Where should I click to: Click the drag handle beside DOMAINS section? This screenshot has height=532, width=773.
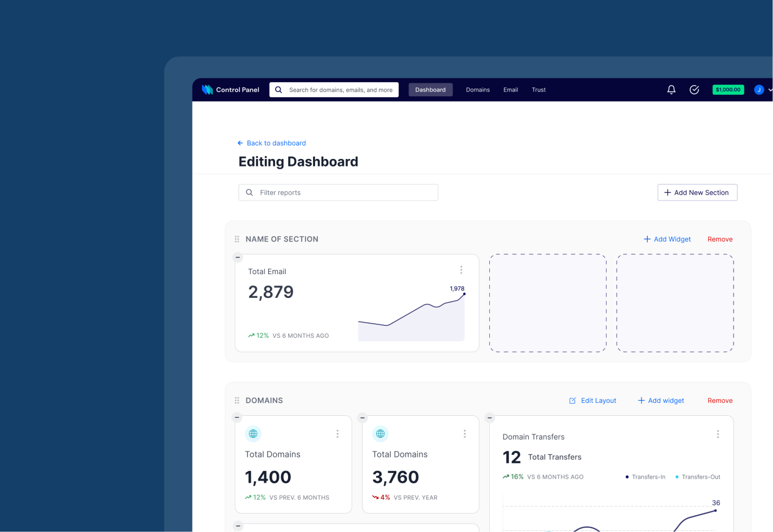tap(237, 401)
